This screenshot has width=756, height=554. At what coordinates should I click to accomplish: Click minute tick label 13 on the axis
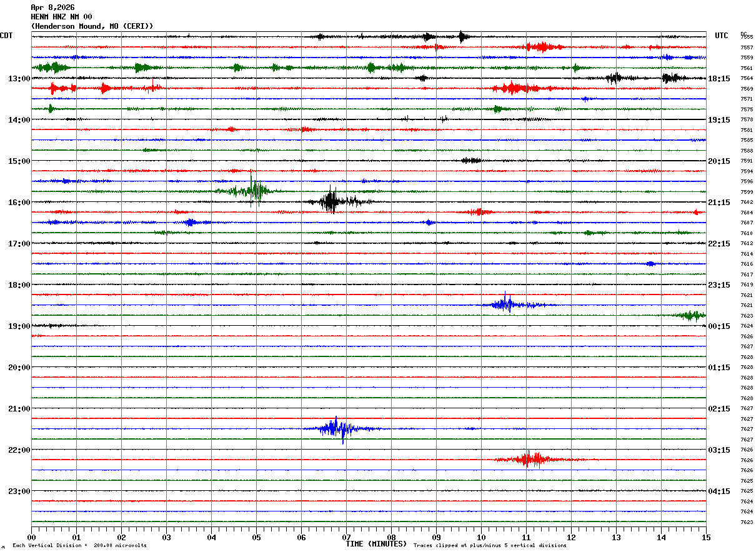tap(616, 537)
